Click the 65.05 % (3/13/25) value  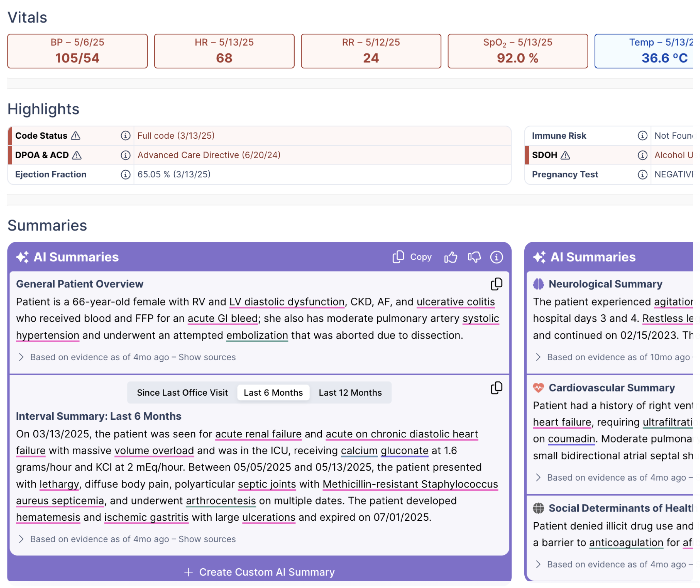click(174, 174)
